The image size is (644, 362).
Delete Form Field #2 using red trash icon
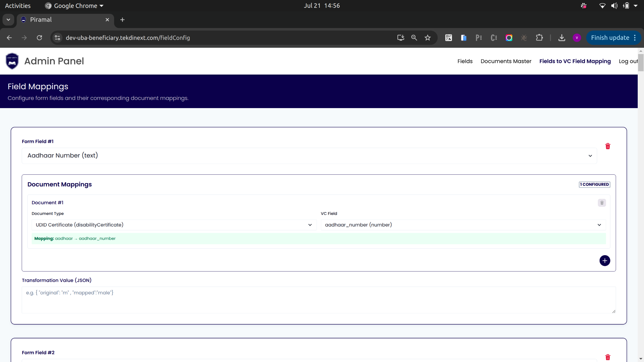pos(608,357)
